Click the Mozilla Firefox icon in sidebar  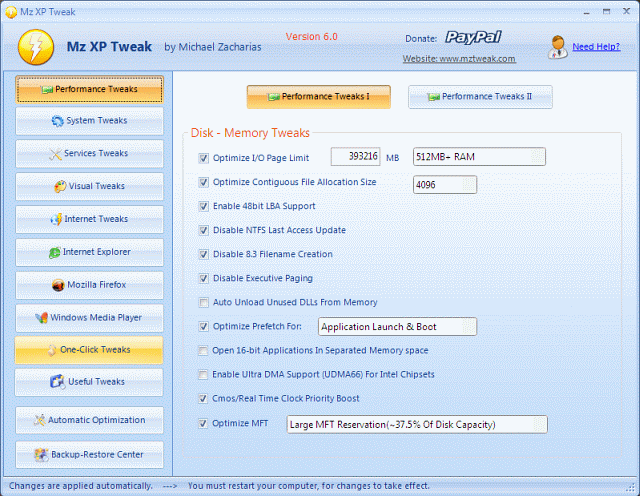[58, 285]
